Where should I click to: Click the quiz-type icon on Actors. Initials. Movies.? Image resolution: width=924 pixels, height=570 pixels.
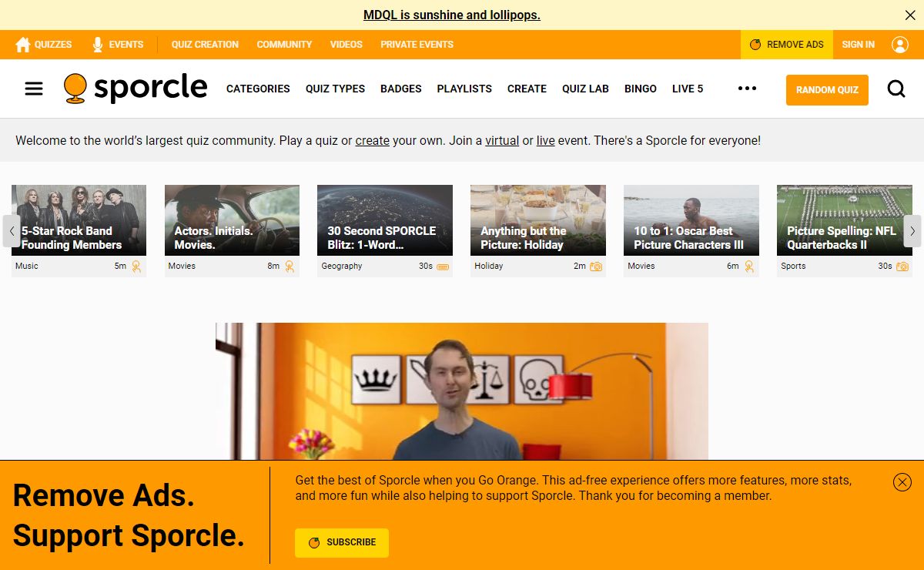click(290, 267)
